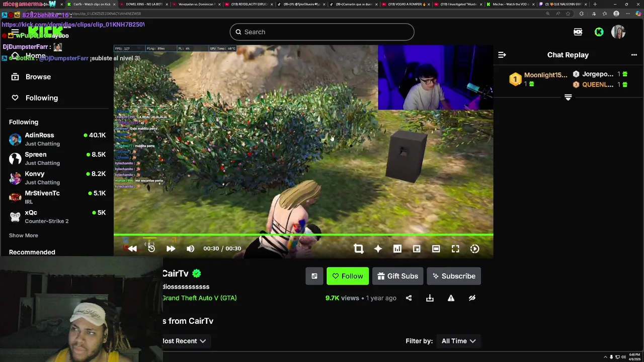Open Konvy channel from Following list

tap(57, 177)
